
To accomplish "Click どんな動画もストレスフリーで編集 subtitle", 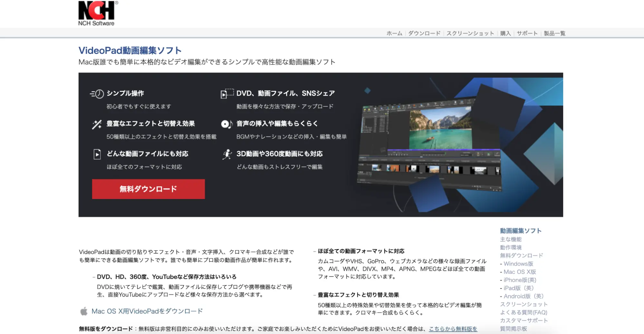I will point(280,167).
